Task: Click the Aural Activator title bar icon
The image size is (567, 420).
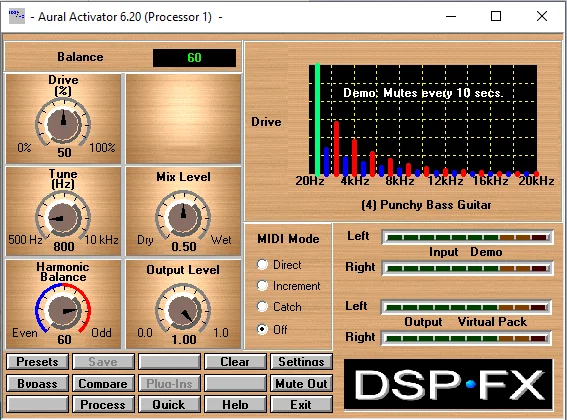Action: (17, 16)
